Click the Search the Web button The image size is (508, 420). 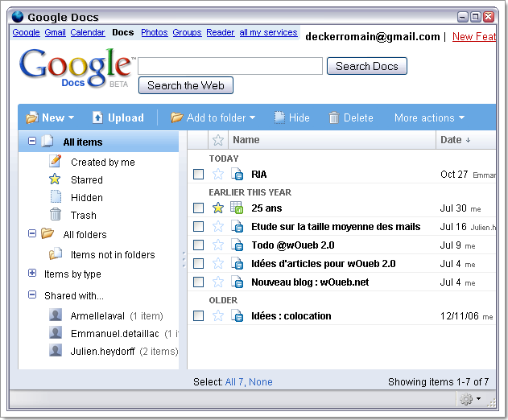[186, 85]
